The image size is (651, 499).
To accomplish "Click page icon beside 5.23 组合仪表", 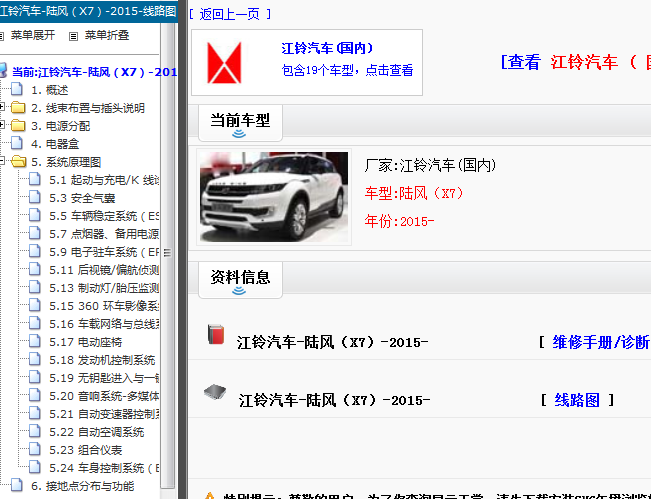I will tap(35, 449).
